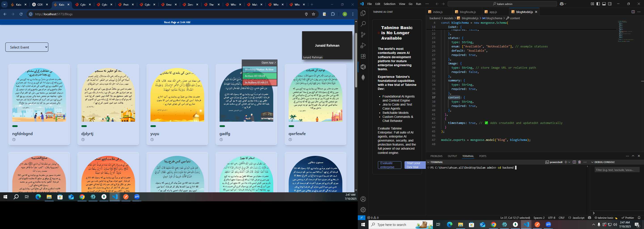Switch to the PORTS panel tab
Screen dimensions: 644x229
[483, 156]
